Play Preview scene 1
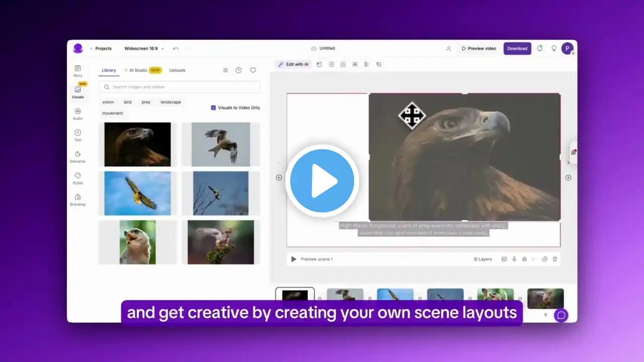644x362 pixels. (x=294, y=259)
